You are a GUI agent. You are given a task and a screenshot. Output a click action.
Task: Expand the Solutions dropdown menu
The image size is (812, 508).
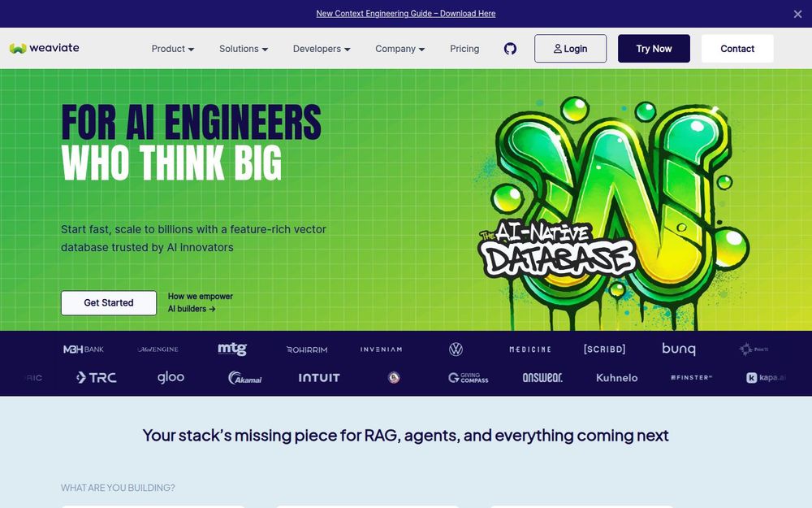[x=244, y=49]
